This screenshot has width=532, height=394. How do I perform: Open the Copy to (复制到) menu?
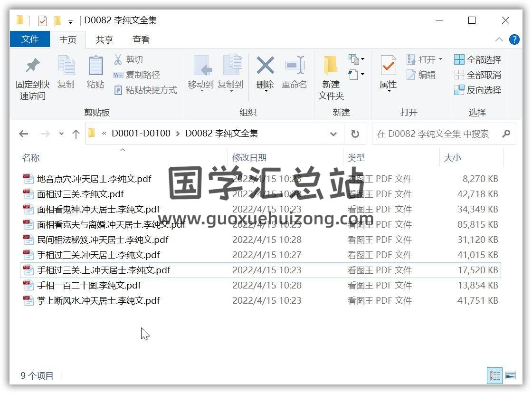(x=230, y=74)
